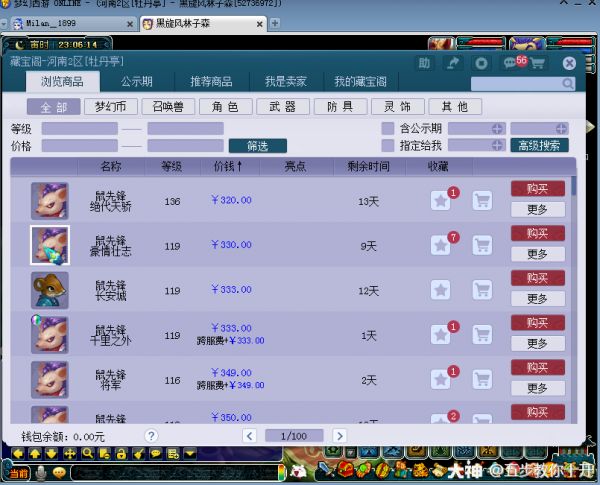The height and width of the screenshot is (485, 600).
Task: Click the magnifier game toolbar icon
Action: coord(87,454)
